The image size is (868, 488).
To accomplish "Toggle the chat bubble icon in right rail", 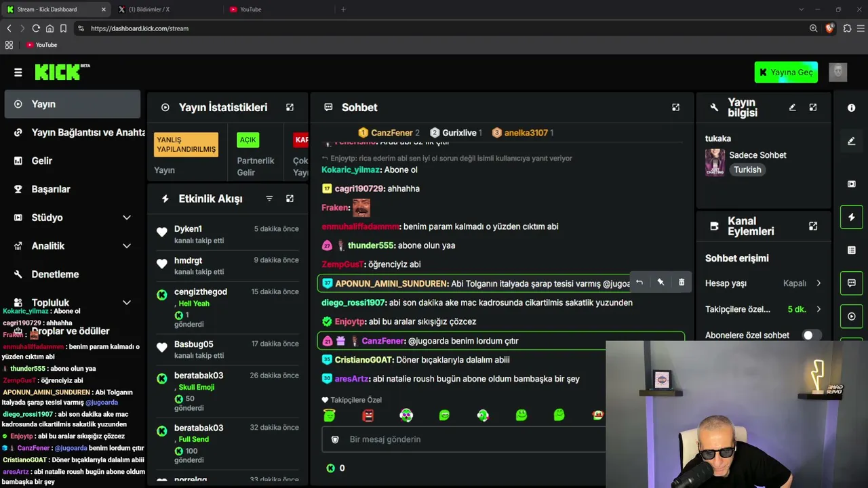I will (x=852, y=283).
